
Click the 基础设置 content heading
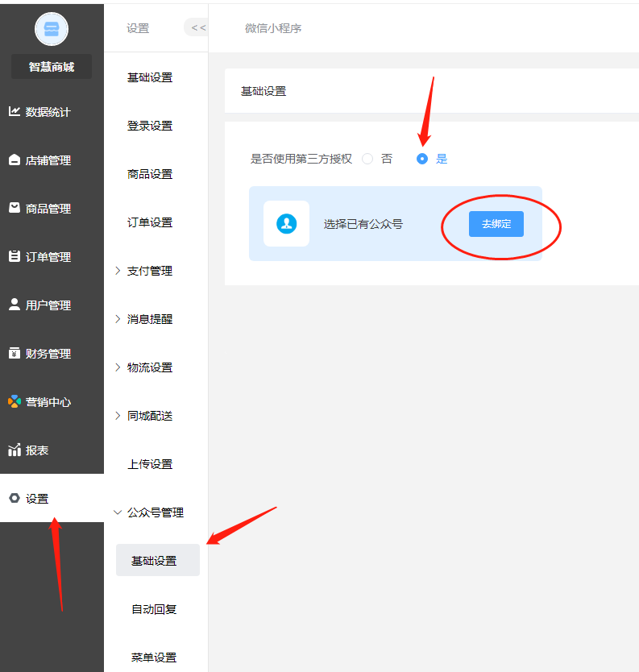tap(263, 91)
